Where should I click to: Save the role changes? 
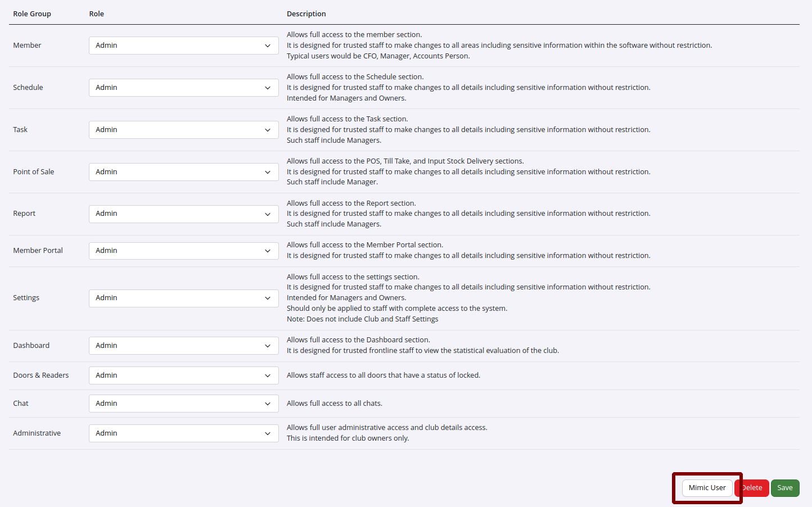click(x=784, y=488)
